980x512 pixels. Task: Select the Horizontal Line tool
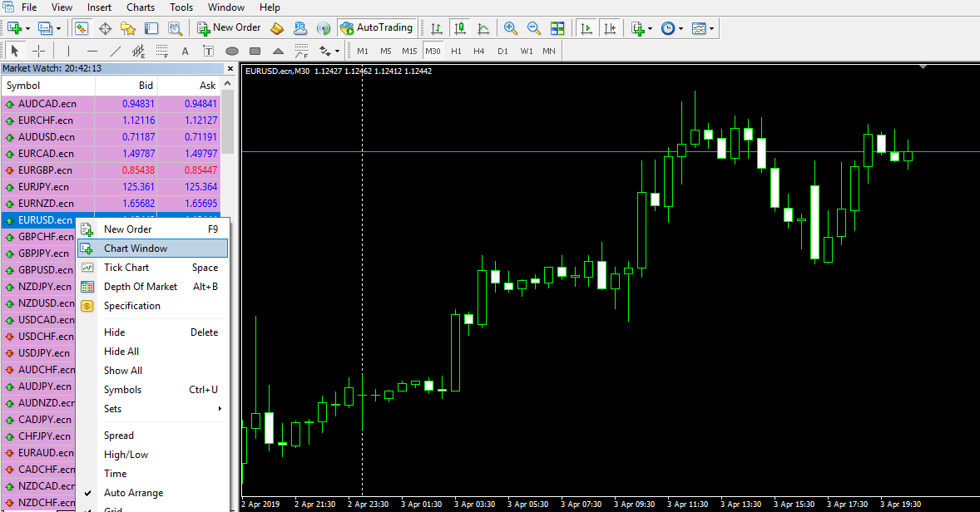tap(92, 52)
